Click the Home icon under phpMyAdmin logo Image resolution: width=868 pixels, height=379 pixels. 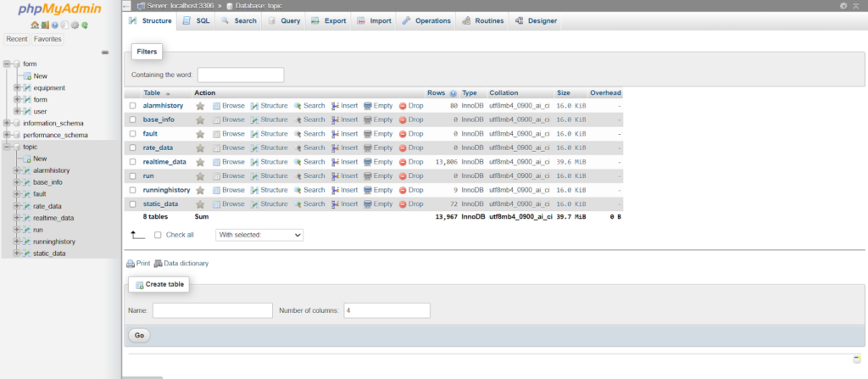34,25
